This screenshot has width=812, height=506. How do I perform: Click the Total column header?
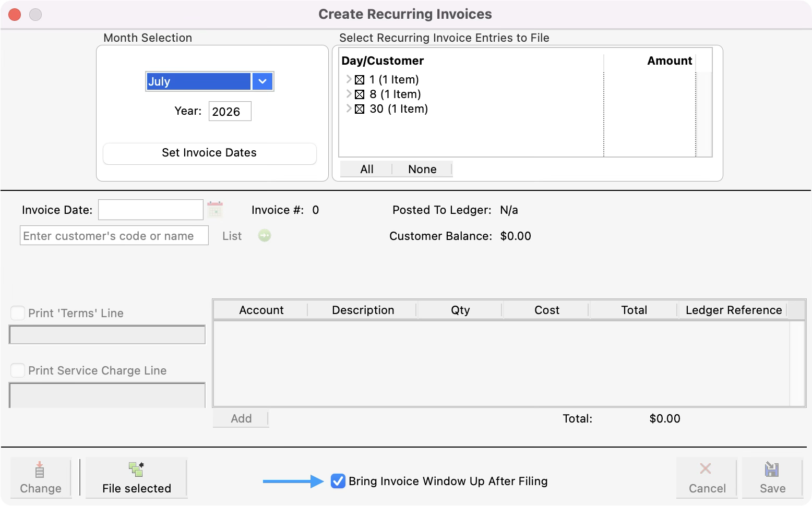click(634, 310)
